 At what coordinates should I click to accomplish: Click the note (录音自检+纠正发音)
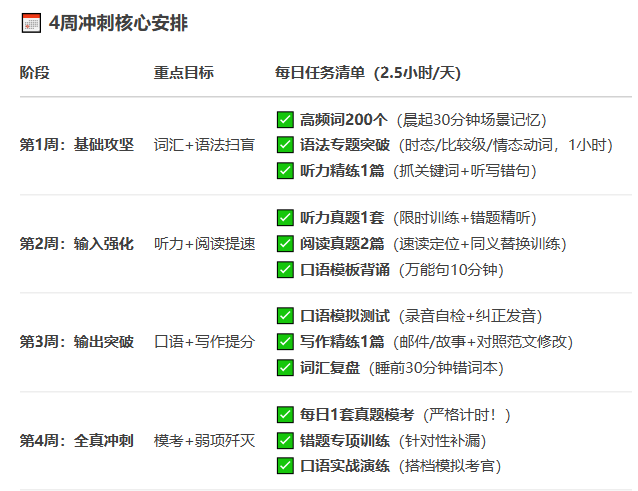click(470, 316)
